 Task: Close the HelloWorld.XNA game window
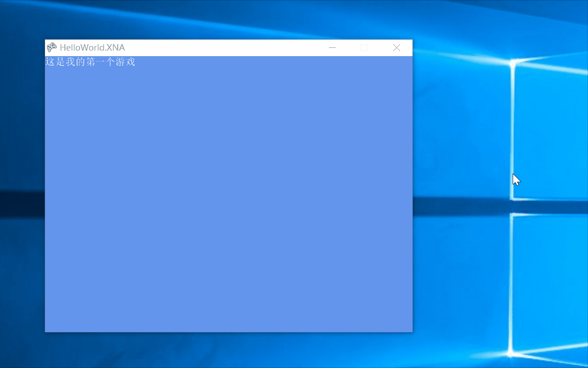pyautogui.click(x=396, y=47)
